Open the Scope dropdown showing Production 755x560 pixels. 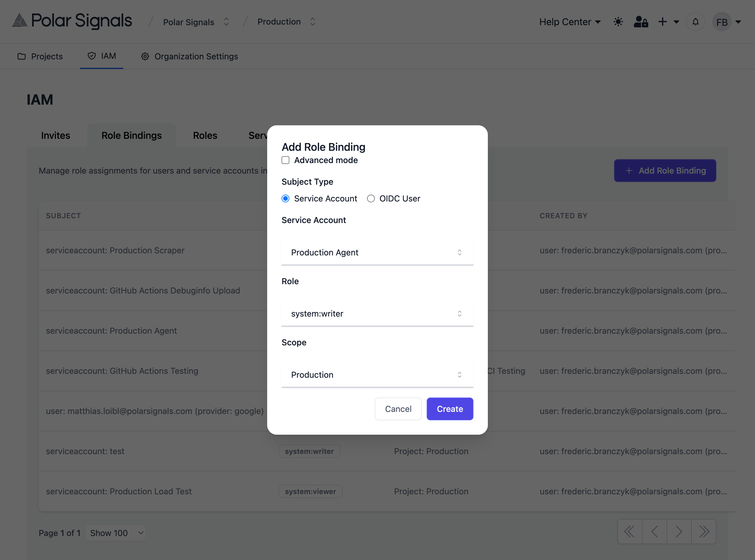pyautogui.click(x=377, y=374)
